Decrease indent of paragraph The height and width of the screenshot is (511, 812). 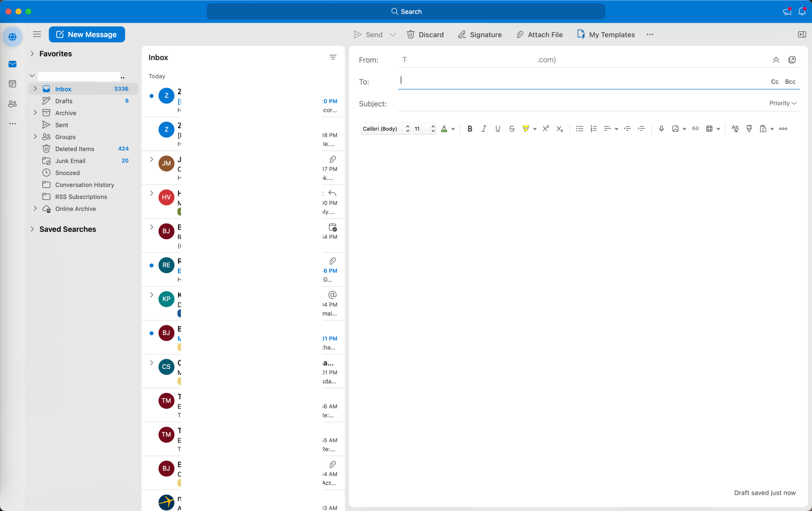point(627,129)
